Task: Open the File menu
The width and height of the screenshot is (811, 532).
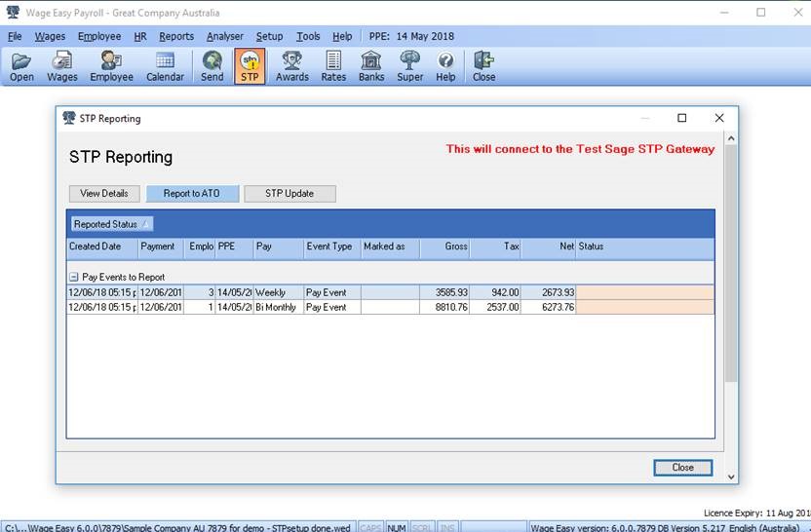Action: 15,37
